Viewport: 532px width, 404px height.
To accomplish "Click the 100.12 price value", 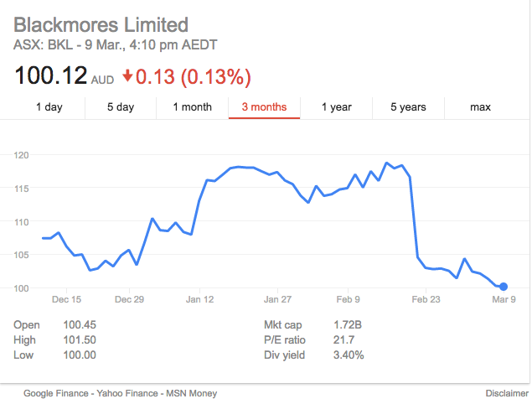I will (51, 75).
